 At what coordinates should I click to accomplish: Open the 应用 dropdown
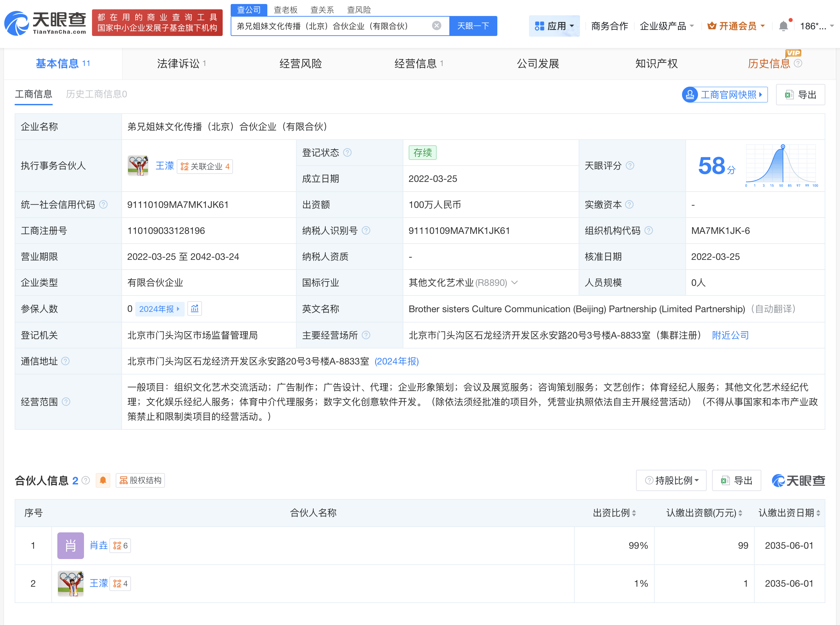click(554, 26)
